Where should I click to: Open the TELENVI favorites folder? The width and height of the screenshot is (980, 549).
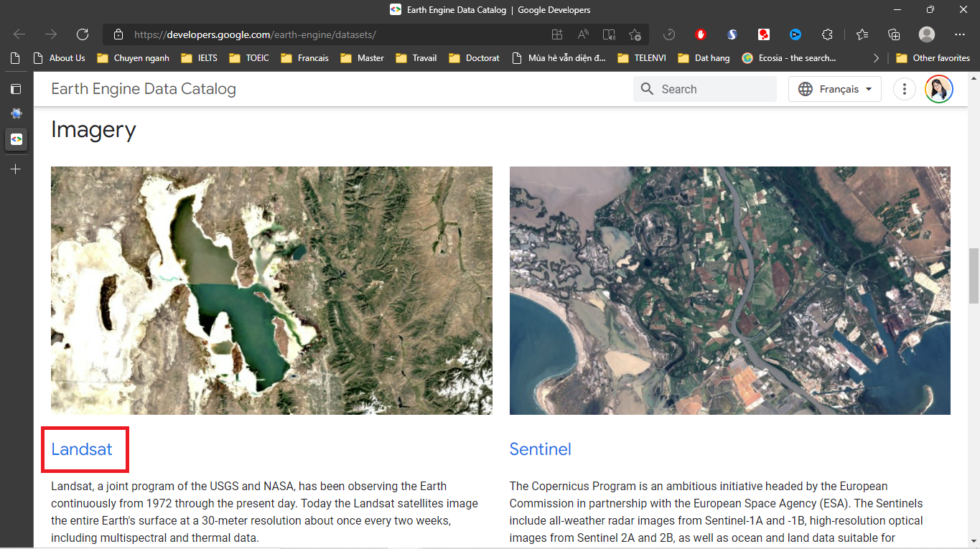pos(642,58)
